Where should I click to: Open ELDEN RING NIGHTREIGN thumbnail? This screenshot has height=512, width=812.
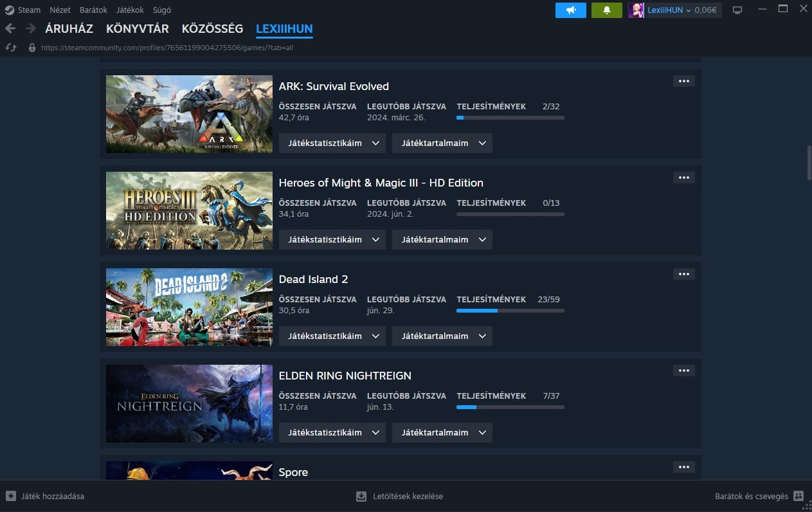(x=189, y=403)
